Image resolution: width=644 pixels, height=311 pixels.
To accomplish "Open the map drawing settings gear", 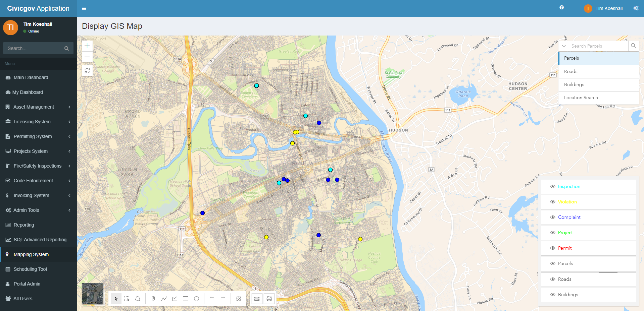I will pyautogui.click(x=238, y=298).
